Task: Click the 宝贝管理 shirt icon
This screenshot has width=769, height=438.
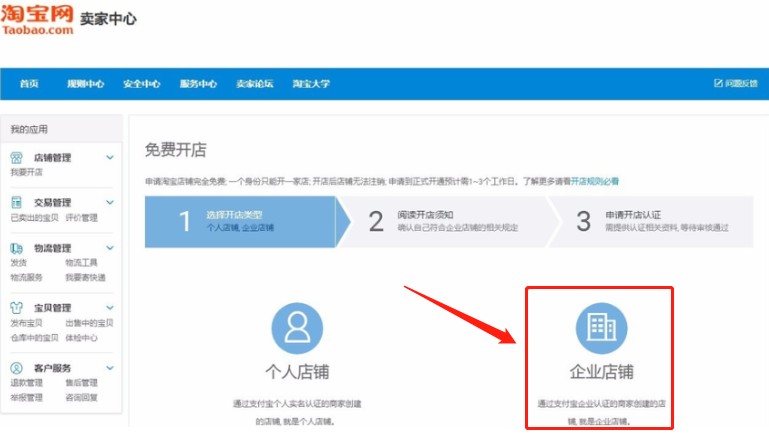Action: point(16,308)
